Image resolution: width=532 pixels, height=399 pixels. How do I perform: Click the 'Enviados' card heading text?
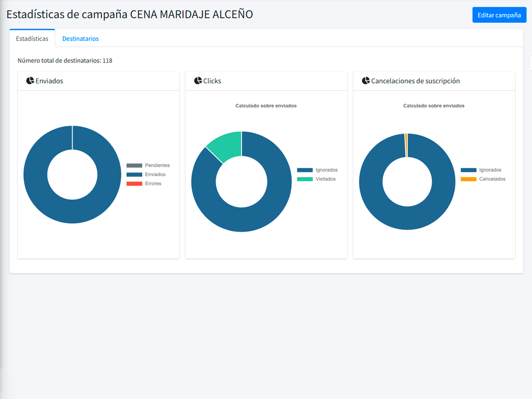49,81
